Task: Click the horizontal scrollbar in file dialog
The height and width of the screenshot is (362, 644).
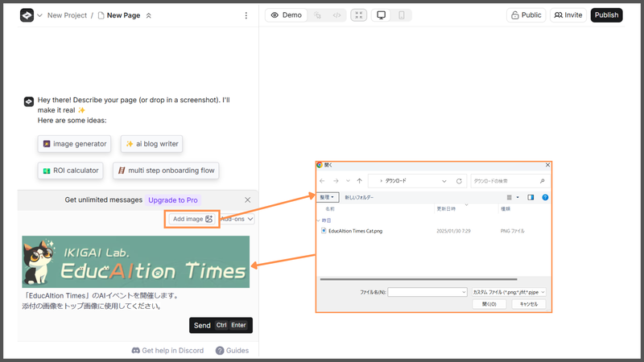Action: 418,279
